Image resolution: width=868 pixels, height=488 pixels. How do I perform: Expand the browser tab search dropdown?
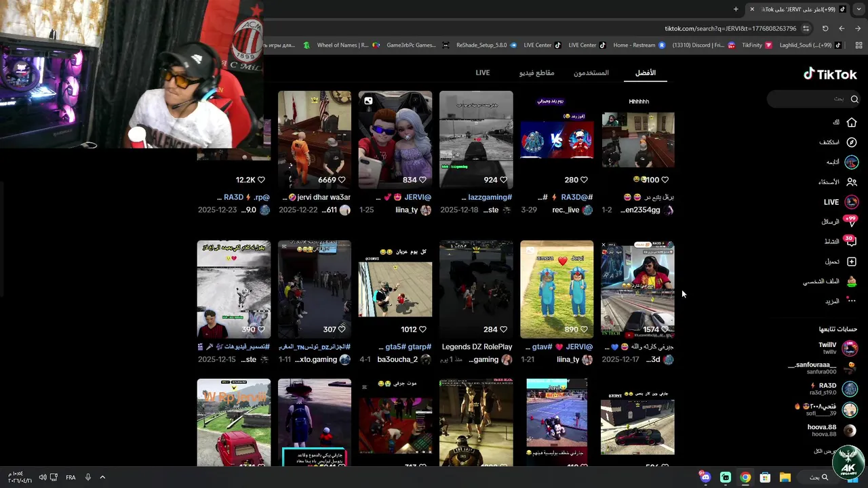[x=859, y=9]
